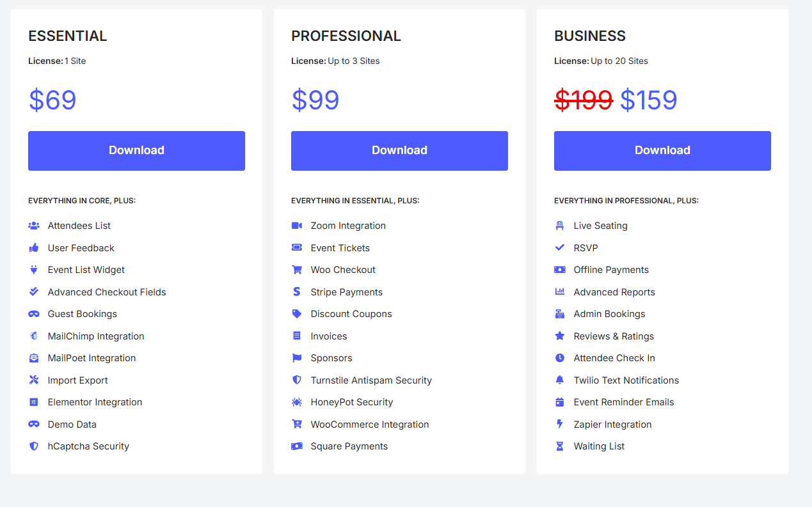The width and height of the screenshot is (812, 507).
Task: Click the Zapier Integration lightning bolt icon
Action: pos(560,425)
